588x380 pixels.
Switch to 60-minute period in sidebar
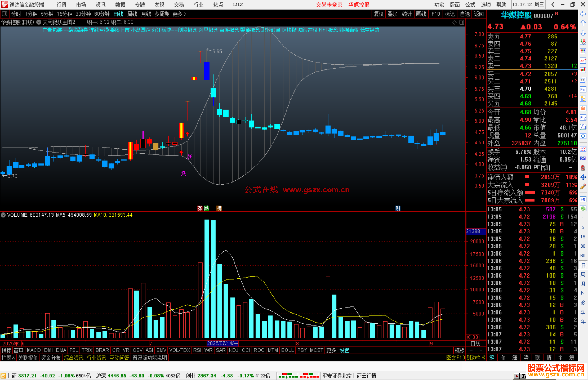pyautogui.click(x=583, y=256)
